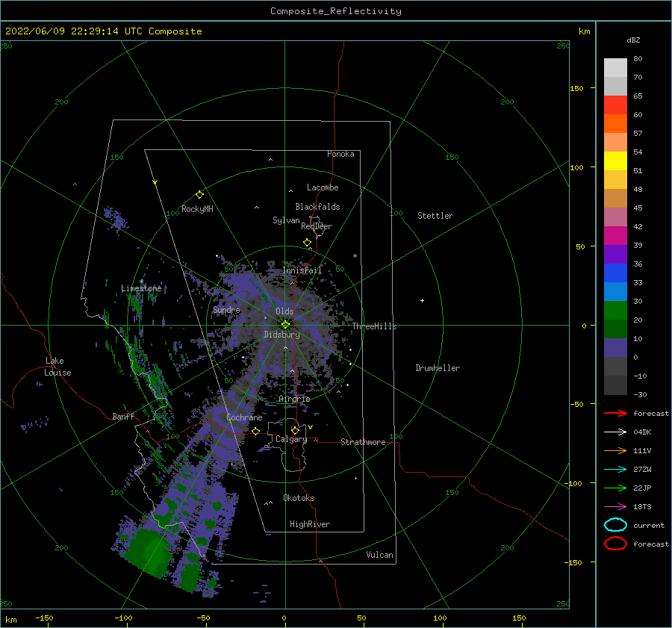Click the Drumheller city label
This screenshot has width=672, height=628.
438,368
